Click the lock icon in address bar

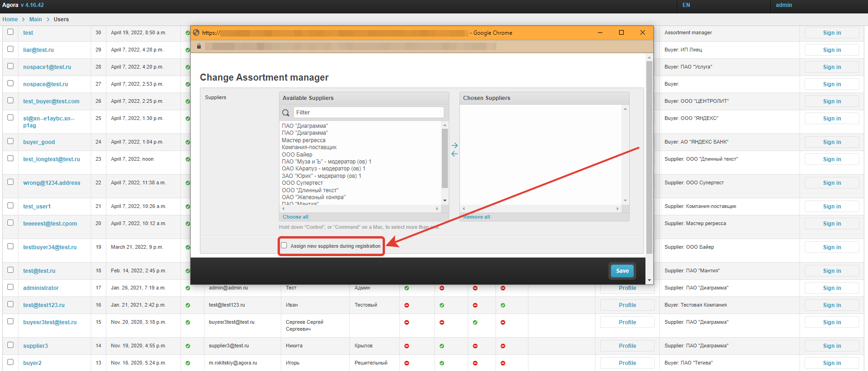[199, 46]
